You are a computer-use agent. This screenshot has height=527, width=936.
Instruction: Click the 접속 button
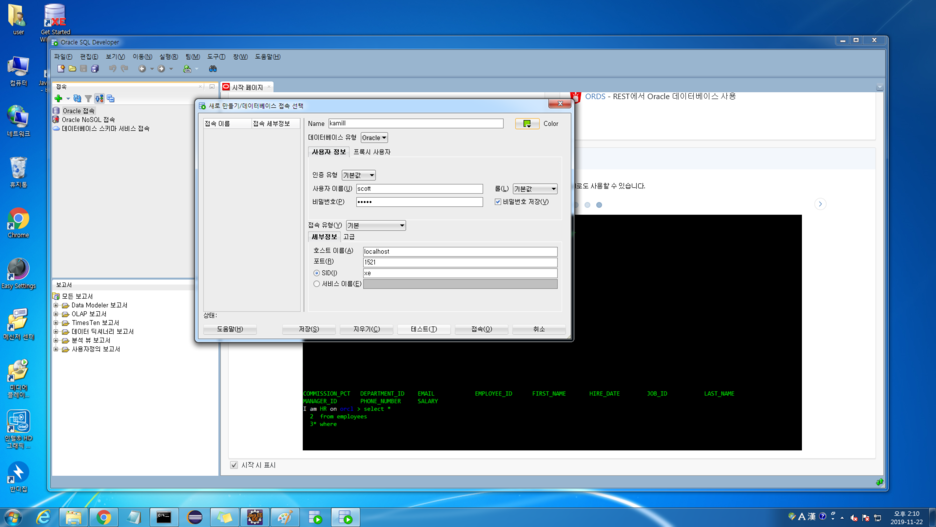(482, 329)
